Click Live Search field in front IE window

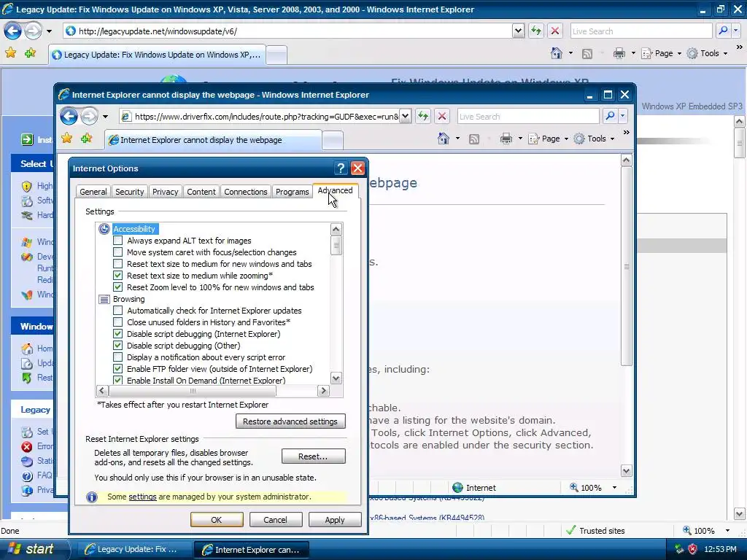point(528,116)
